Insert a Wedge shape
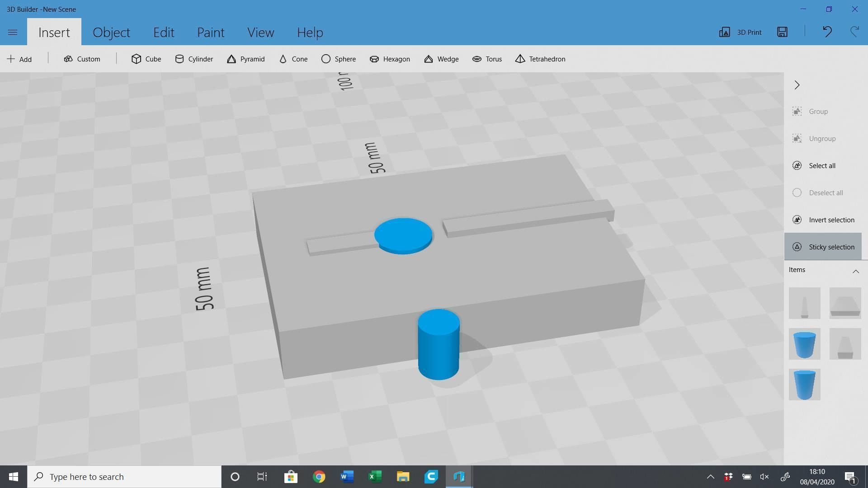 (441, 59)
